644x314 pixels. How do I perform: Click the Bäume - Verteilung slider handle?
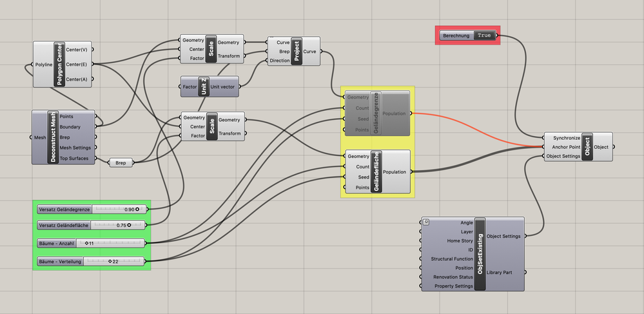110,261
